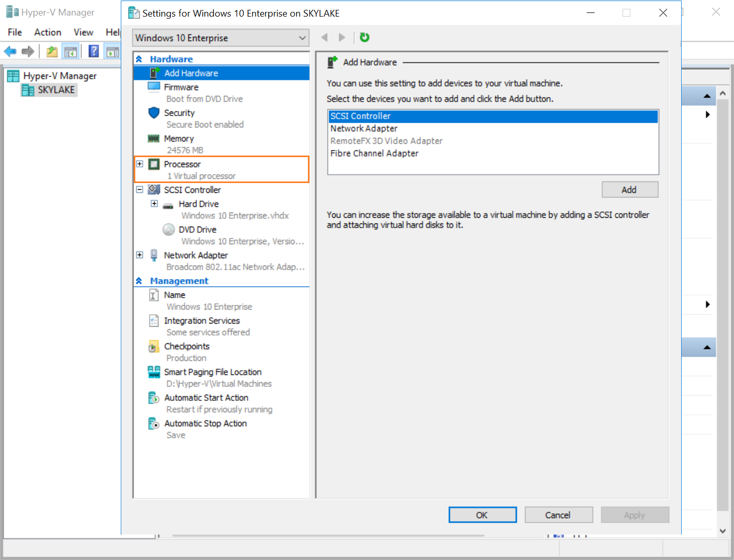Click Forward arrow in Hyper-V Manager toolbar

28,51
